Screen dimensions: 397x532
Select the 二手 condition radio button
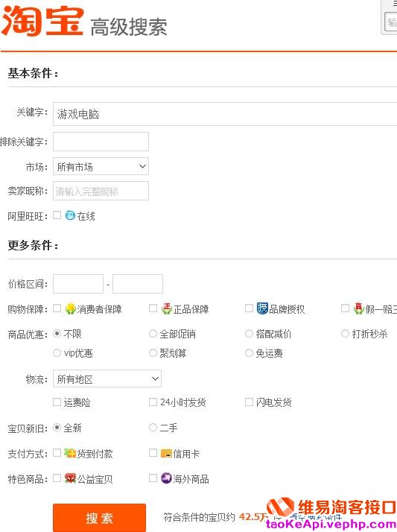pos(153,428)
